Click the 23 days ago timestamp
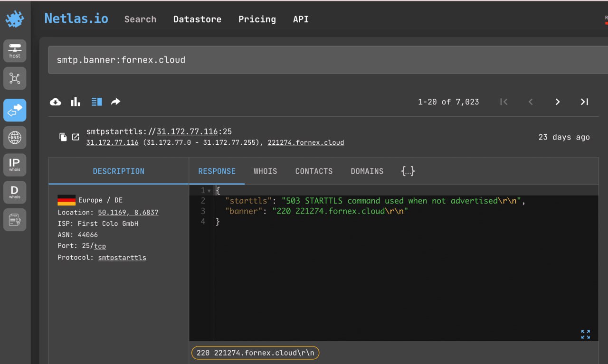Viewport: 608px width, 364px height. click(x=564, y=137)
